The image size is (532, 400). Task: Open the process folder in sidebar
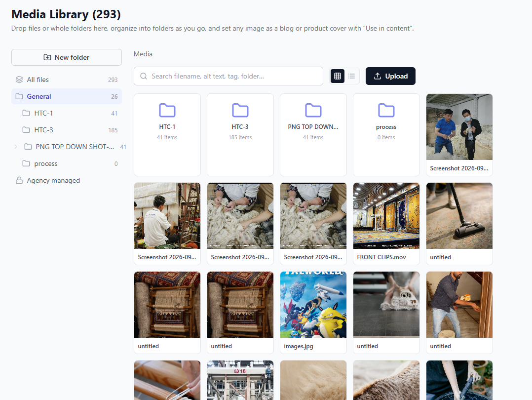tap(67, 163)
